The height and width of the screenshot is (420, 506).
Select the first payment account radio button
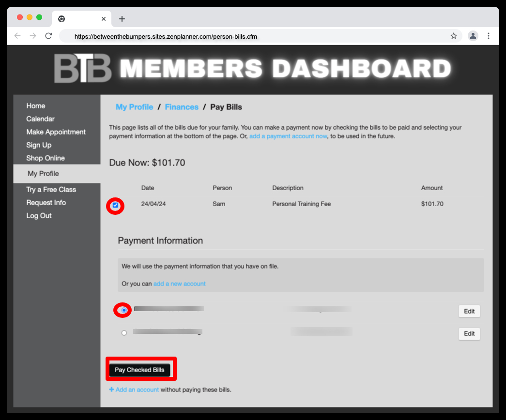coord(124,310)
